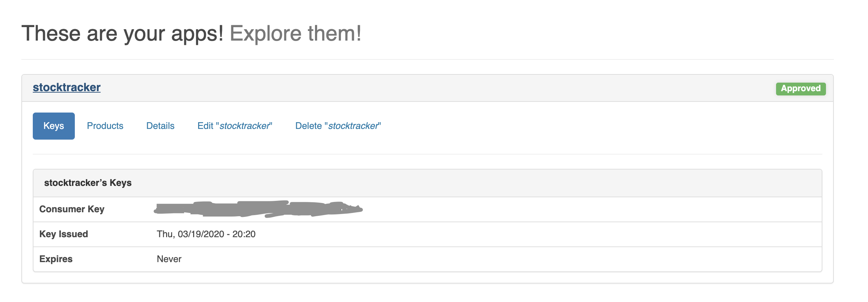This screenshot has width=868, height=302.
Task: Select the Key Issued date value
Action: [x=206, y=234]
